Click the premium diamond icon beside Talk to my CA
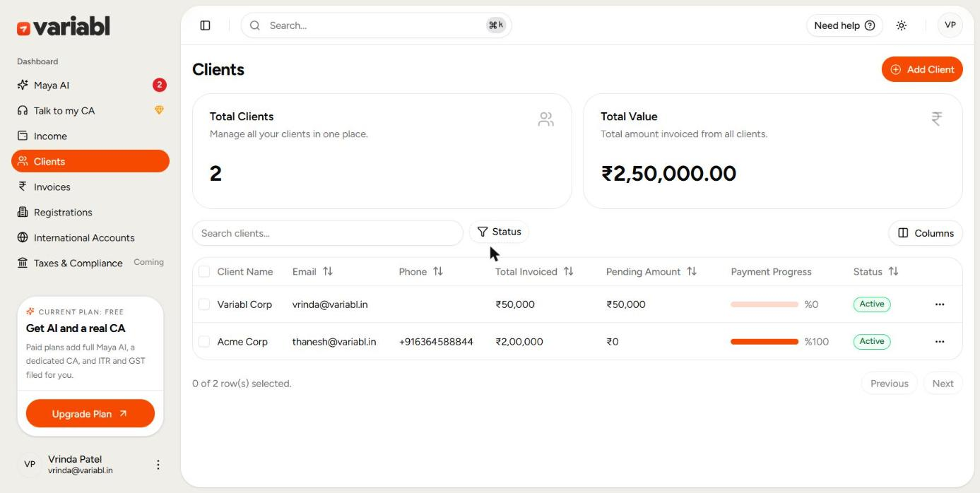Image resolution: width=980 pixels, height=493 pixels. (x=159, y=110)
